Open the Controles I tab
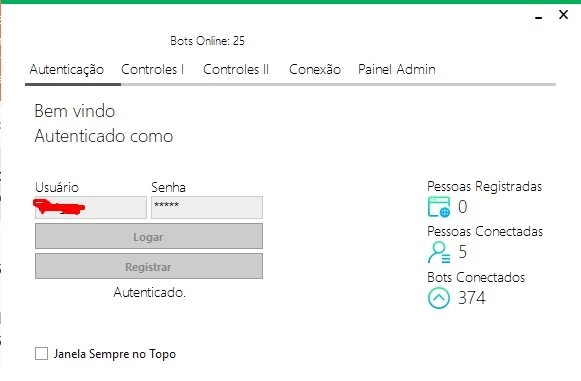 coord(152,70)
